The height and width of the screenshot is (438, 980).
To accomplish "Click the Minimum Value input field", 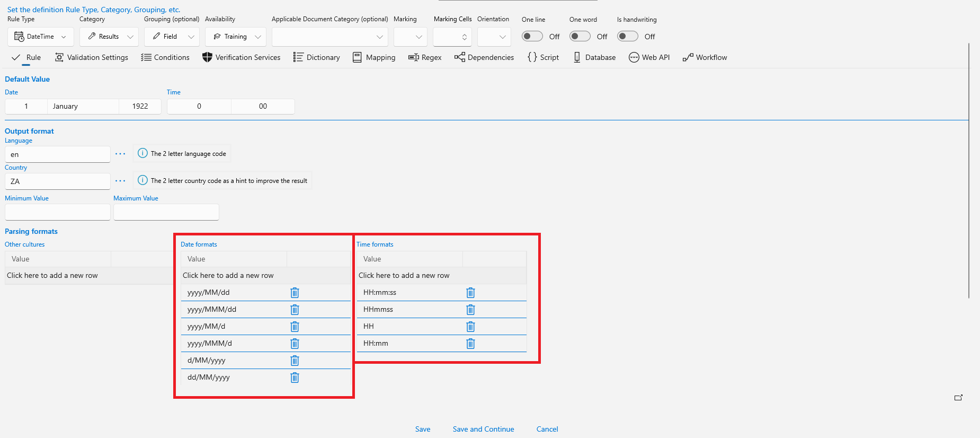I will click(58, 212).
